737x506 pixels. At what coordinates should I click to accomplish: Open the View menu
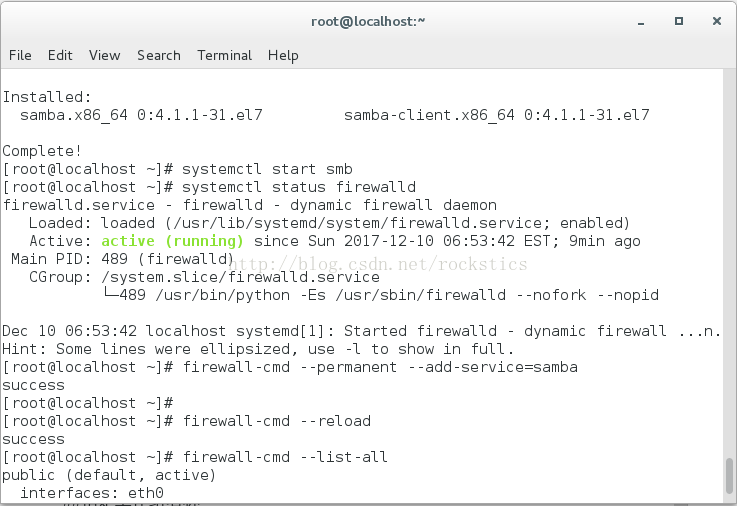click(x=105, y=55)
